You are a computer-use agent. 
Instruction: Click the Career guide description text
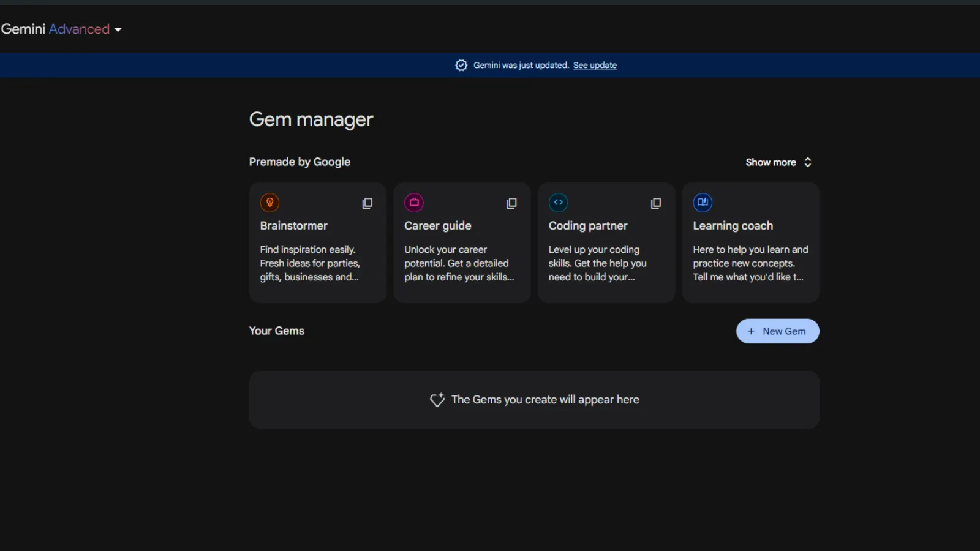(459, 263)
